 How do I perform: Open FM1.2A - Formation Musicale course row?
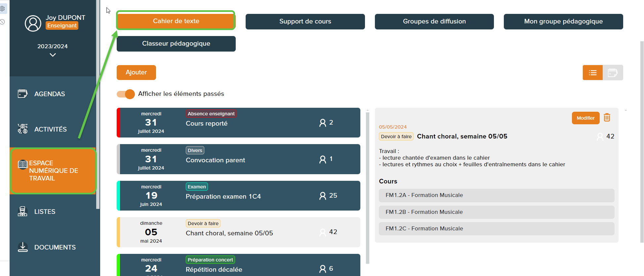[496, 195]
